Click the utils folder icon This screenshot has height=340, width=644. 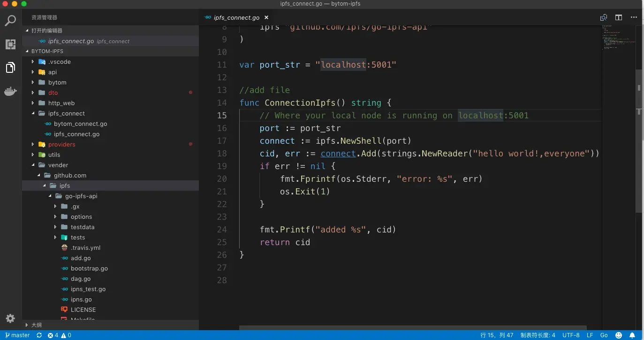[42, 155]
